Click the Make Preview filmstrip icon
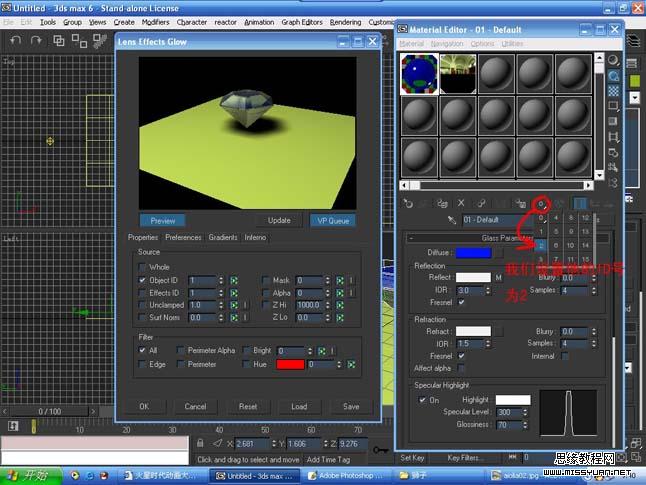646x485 pixels. tap(613, 137)
